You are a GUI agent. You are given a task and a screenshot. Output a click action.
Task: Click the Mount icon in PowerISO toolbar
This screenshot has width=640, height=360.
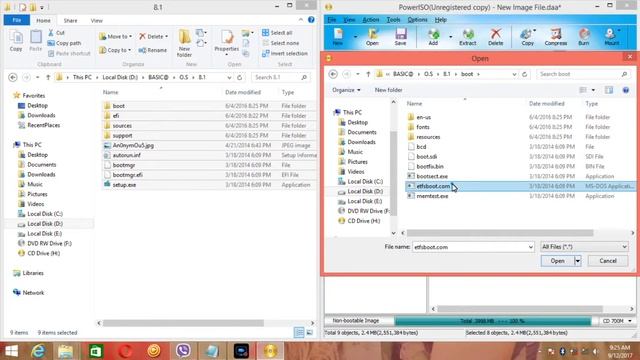(611, 36)
